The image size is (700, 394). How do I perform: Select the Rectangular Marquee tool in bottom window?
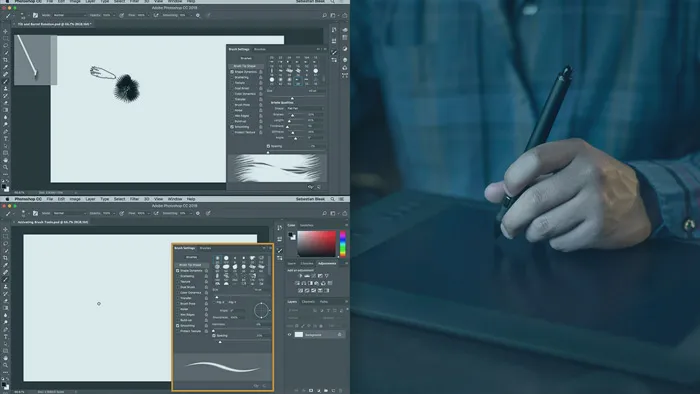tap(5, 236)
